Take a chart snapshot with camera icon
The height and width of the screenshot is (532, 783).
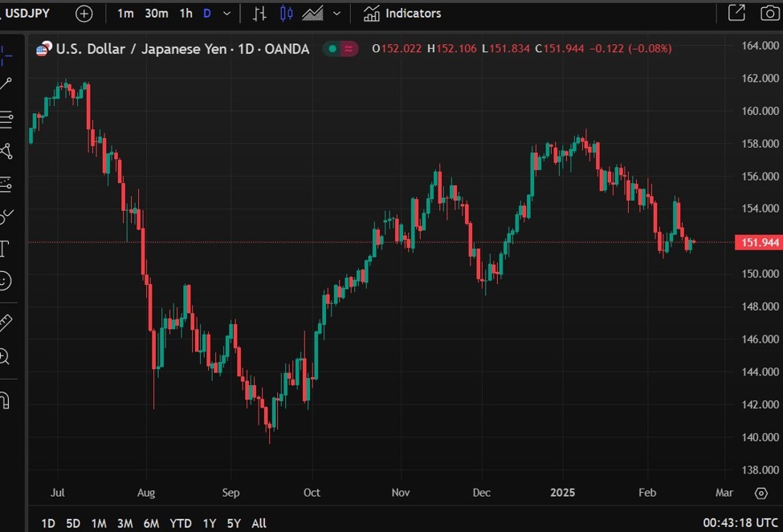[x=769, y=13]
